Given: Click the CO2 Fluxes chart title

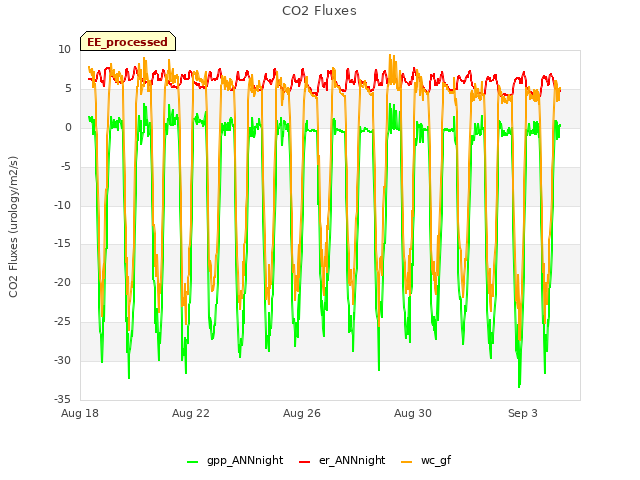Looking at the screenshot, I should [x=319, y=11].
